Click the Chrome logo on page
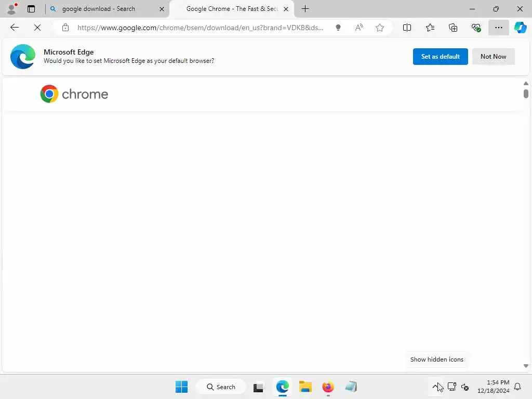Viewport: 532px width, 399px height. pos(74,94)
